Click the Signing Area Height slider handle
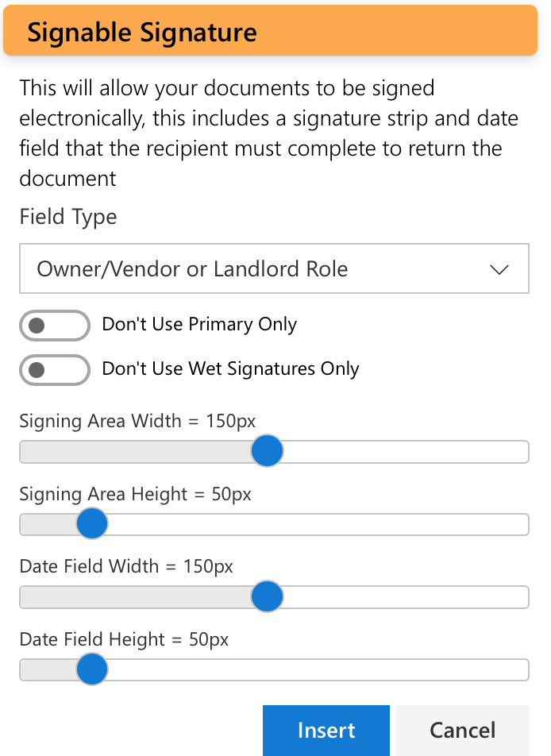The image size is (551, 756). pos(92,523)
